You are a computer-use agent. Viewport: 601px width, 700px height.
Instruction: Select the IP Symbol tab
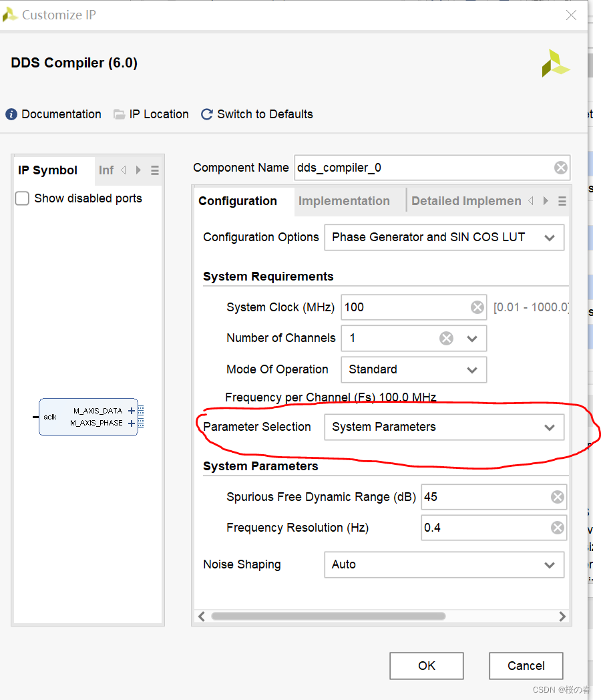(x=47, y=170)
